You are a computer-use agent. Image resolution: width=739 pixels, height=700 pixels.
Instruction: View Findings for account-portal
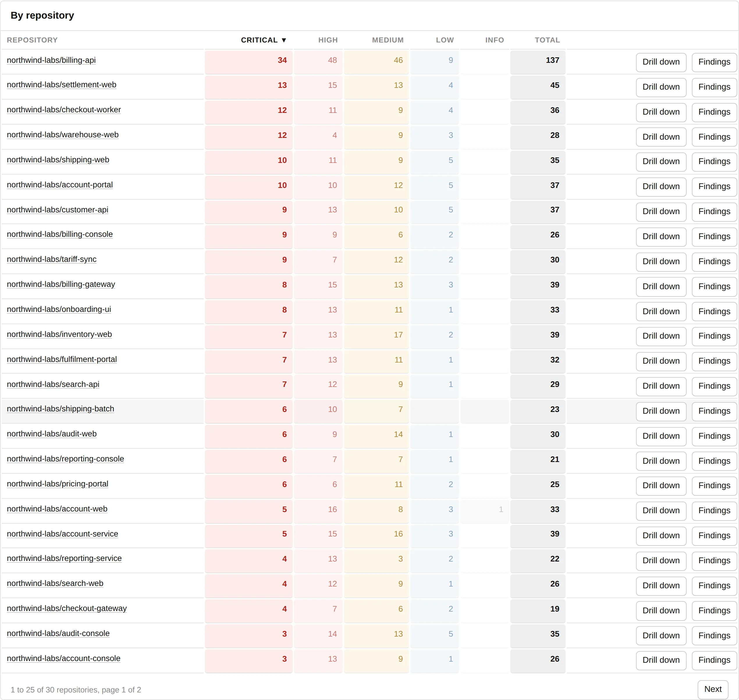[714, 186]
